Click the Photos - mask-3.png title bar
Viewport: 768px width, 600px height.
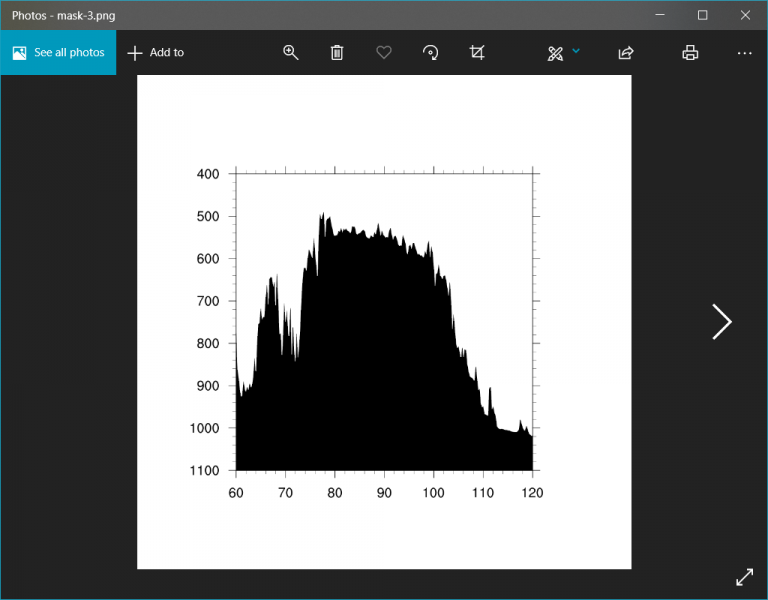coord(300,15)
